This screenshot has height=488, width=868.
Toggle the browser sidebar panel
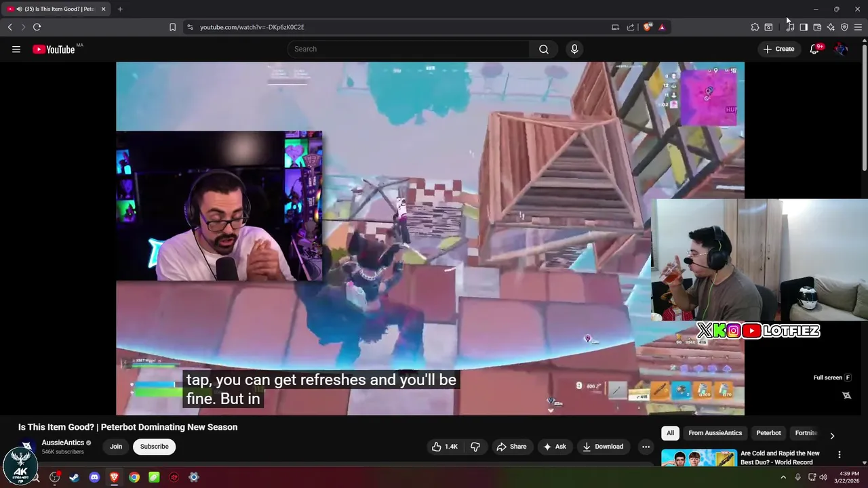click(804, 27)
